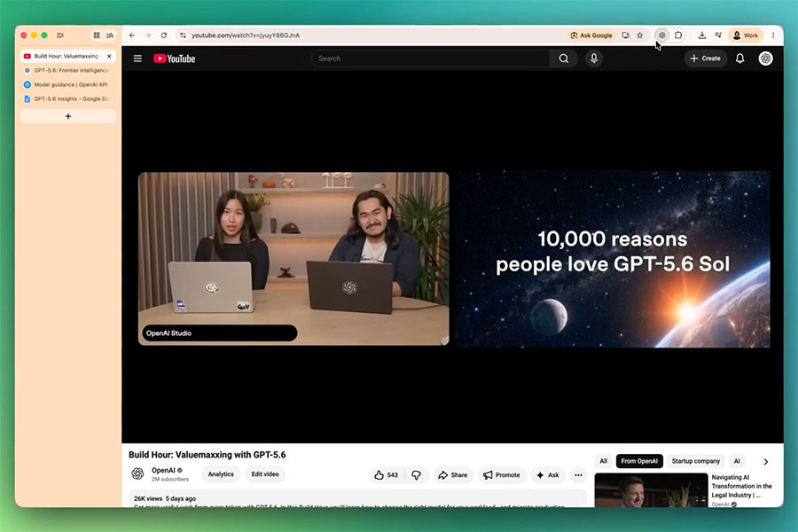Select the Startup company filter chip

[x=696, y=461]
